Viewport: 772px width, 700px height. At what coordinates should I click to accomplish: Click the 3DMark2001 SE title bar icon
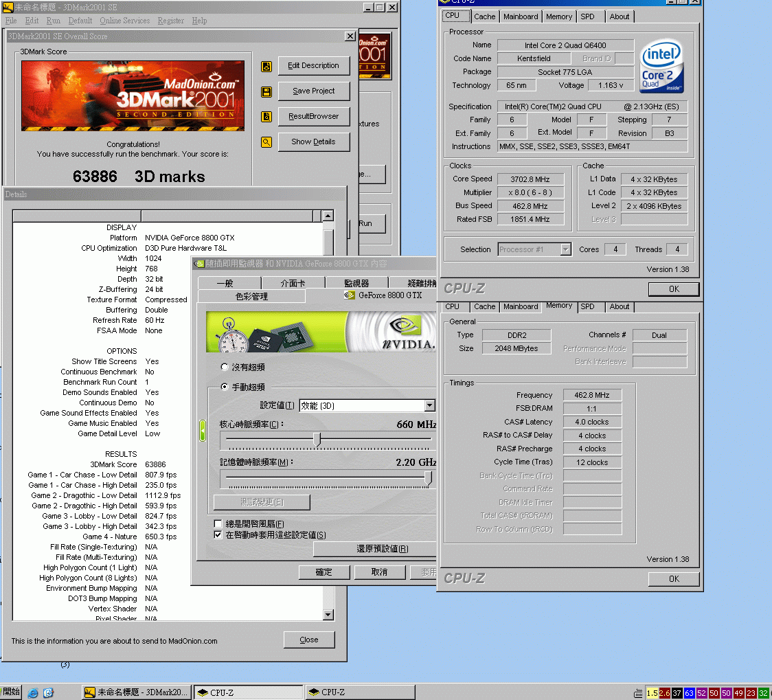(x=8, y=8)
